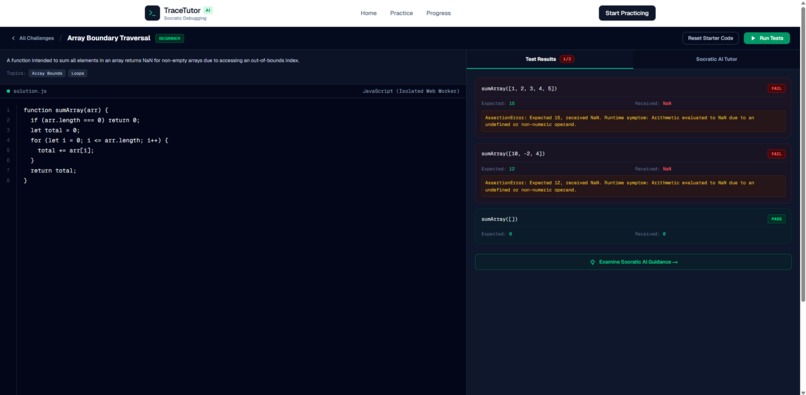
Task: Select test case sumArray([10, -2, 4]) title
Action: tap(513, 154)
